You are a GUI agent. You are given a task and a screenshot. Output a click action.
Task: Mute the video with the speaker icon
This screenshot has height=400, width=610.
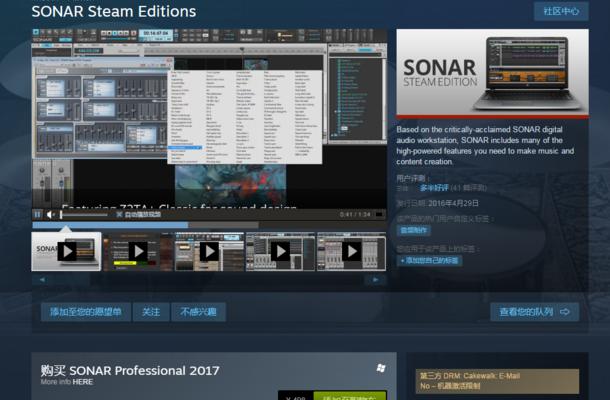51,214
